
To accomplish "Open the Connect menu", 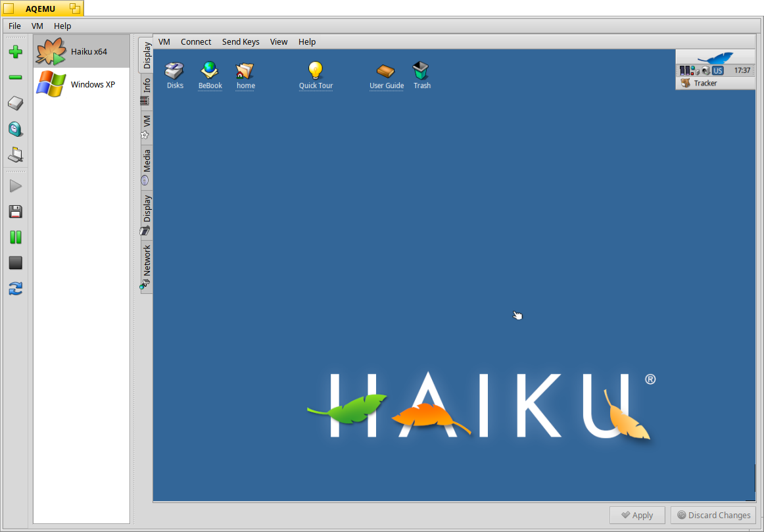I will point(196,42).
